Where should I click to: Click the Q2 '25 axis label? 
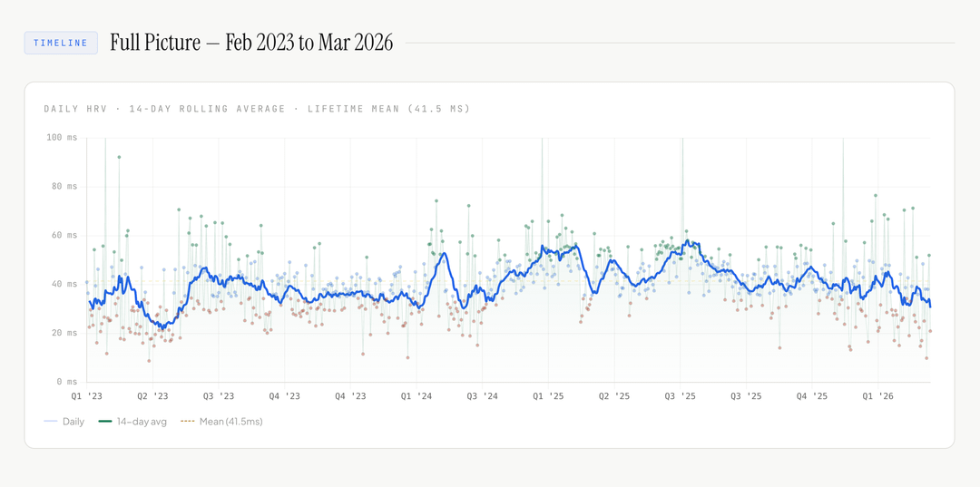[614, 396]
